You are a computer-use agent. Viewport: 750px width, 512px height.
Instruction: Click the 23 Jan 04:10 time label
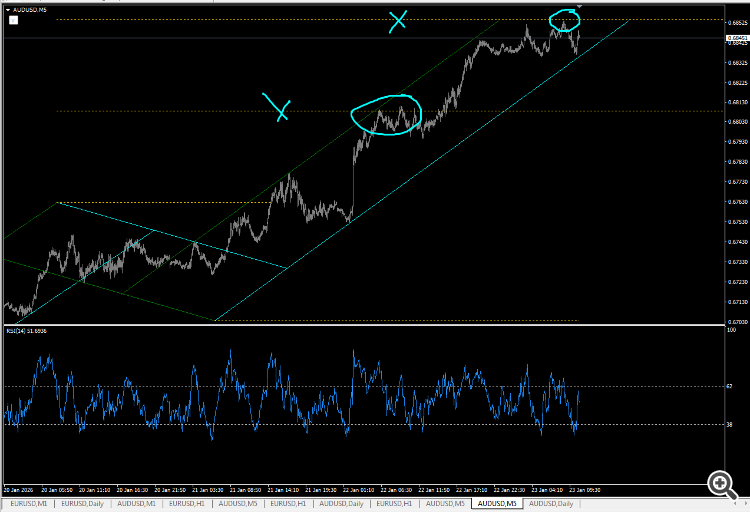point(547,490)
